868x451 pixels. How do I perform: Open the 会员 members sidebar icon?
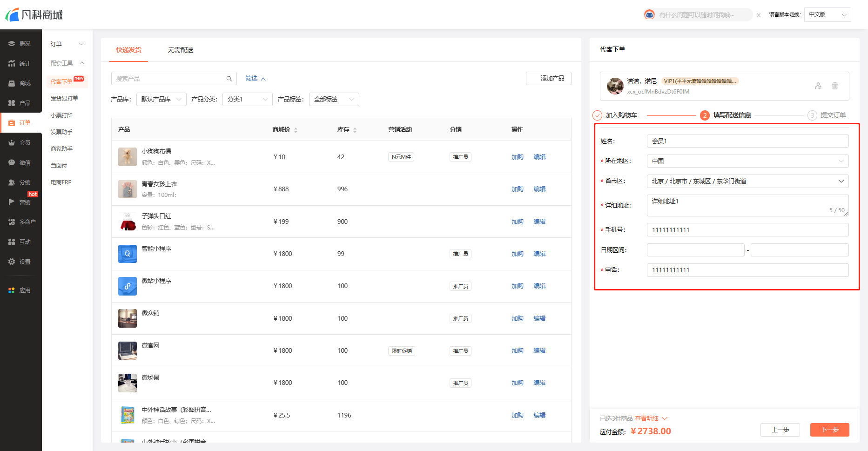(x=12, y=142)
